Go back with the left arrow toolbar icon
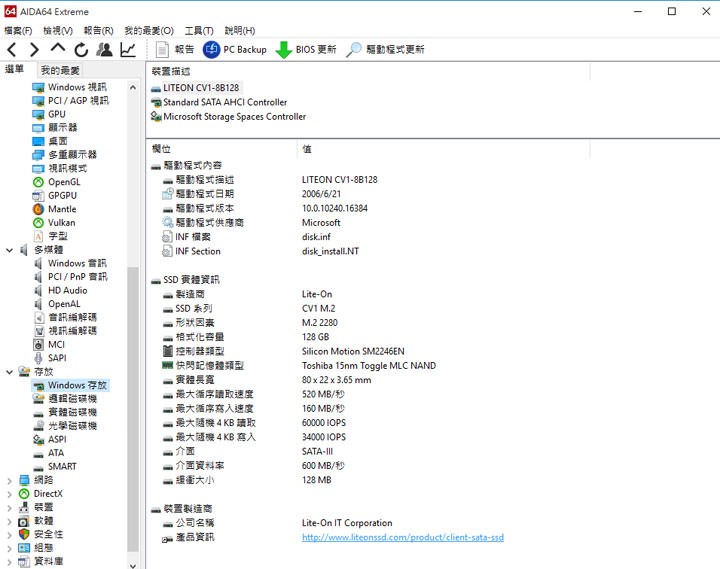This screenshot has height=569, width=720. pos(12,50)
